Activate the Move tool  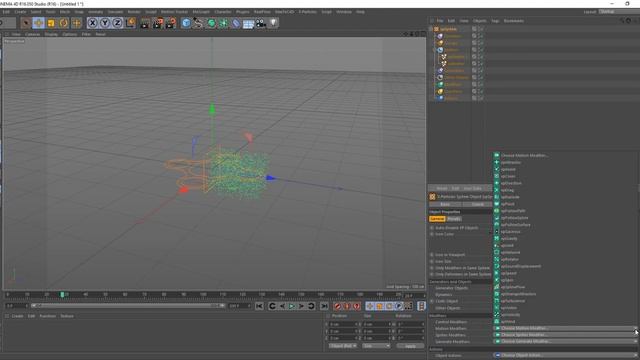click(38, 23)
